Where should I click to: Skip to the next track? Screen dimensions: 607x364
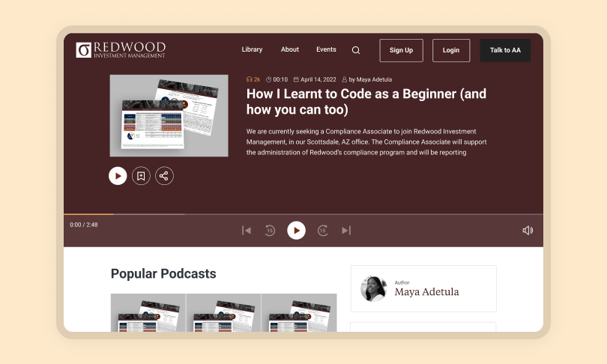pos(346,231)
